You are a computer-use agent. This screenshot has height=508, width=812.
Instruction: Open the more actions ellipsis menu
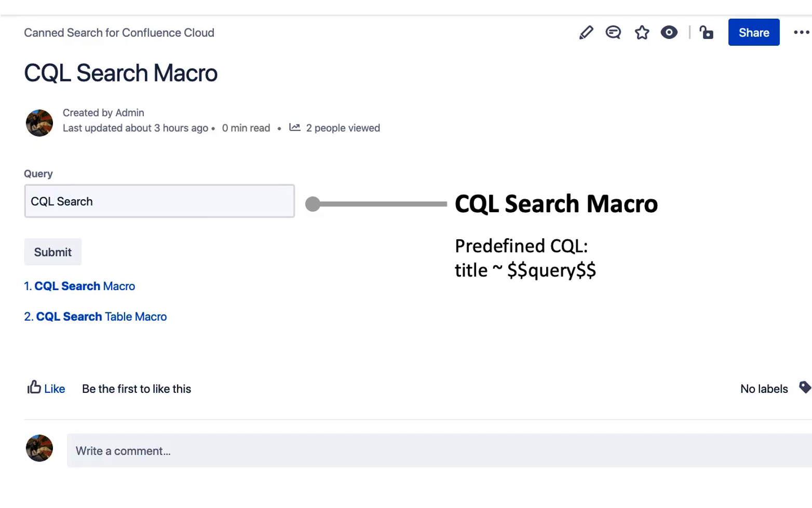tap(800, 32)
